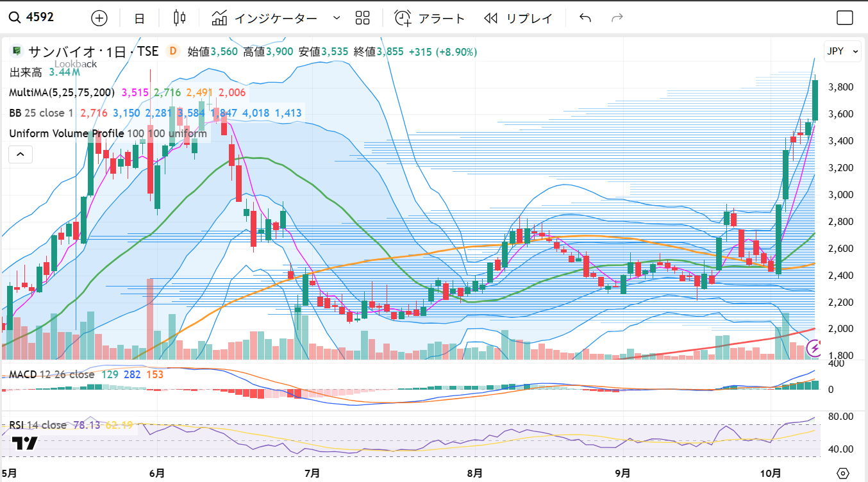The height and width of the screenshot is (482, 868).
Task: Click the purple lightning bolt icon on chart
Action: click(x=815, y=347)
